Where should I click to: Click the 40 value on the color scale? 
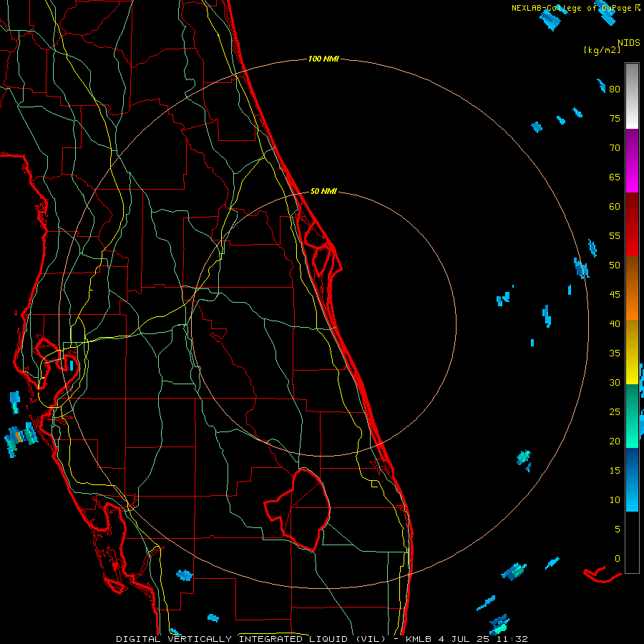tap(615, 324)
